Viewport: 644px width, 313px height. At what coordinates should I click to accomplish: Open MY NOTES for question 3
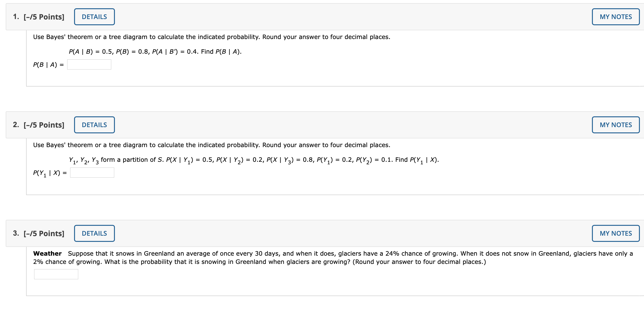tap(616, 233)
